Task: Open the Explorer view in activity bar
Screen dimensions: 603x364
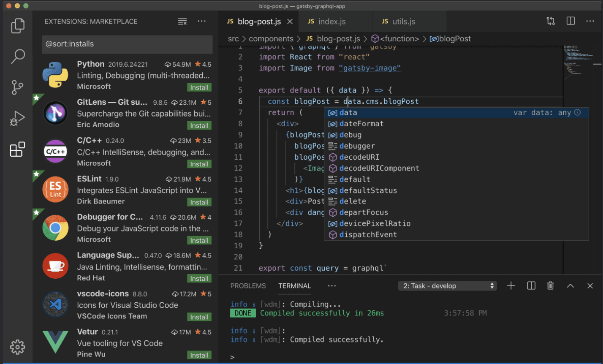Action: click(17, 25)
